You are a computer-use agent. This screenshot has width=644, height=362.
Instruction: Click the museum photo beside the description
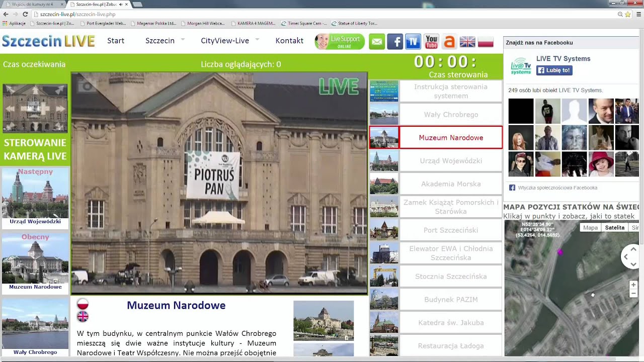pyautogui.click(x=324, y=320)
